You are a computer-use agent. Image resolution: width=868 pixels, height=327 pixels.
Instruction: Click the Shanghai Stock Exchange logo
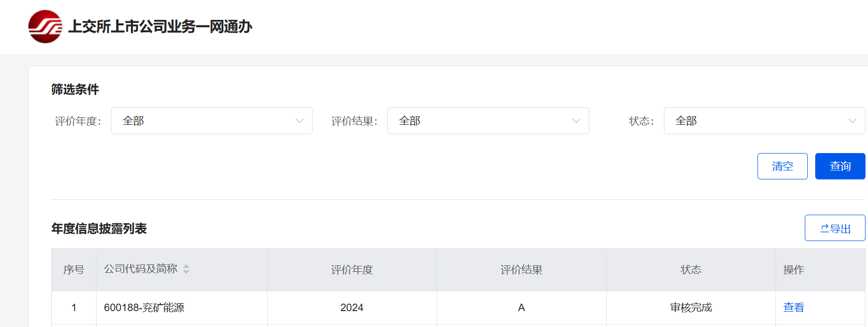pyautogui.click(x=45, y=27)
